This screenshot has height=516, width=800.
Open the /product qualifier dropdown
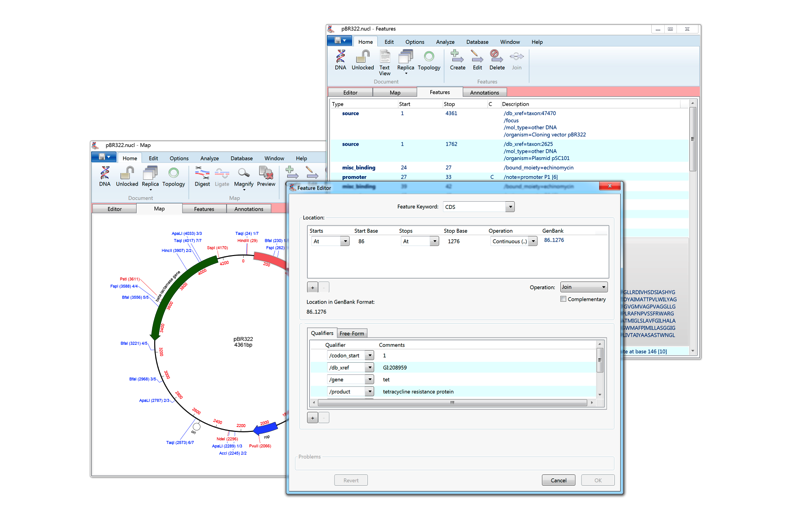tap(369, 392)
